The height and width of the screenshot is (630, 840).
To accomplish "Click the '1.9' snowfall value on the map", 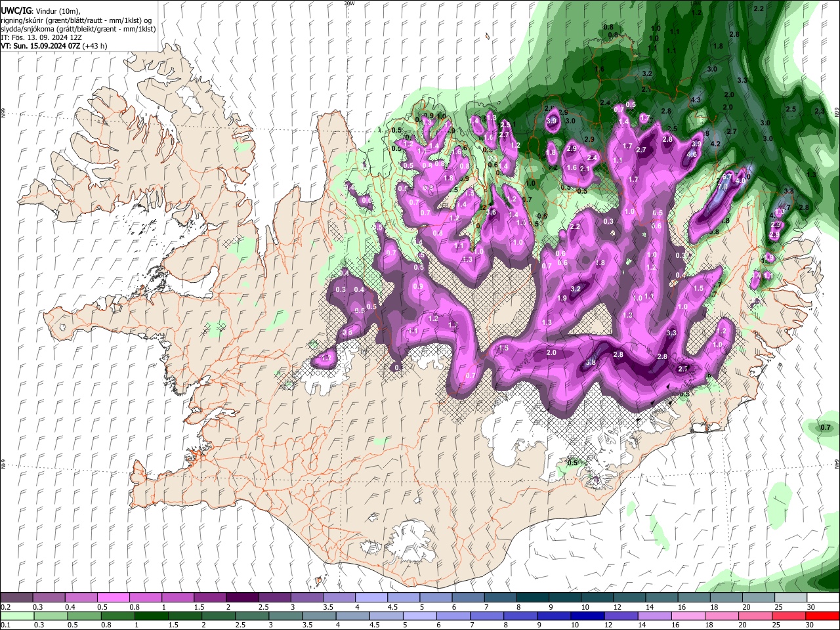I will pos(562,299).
